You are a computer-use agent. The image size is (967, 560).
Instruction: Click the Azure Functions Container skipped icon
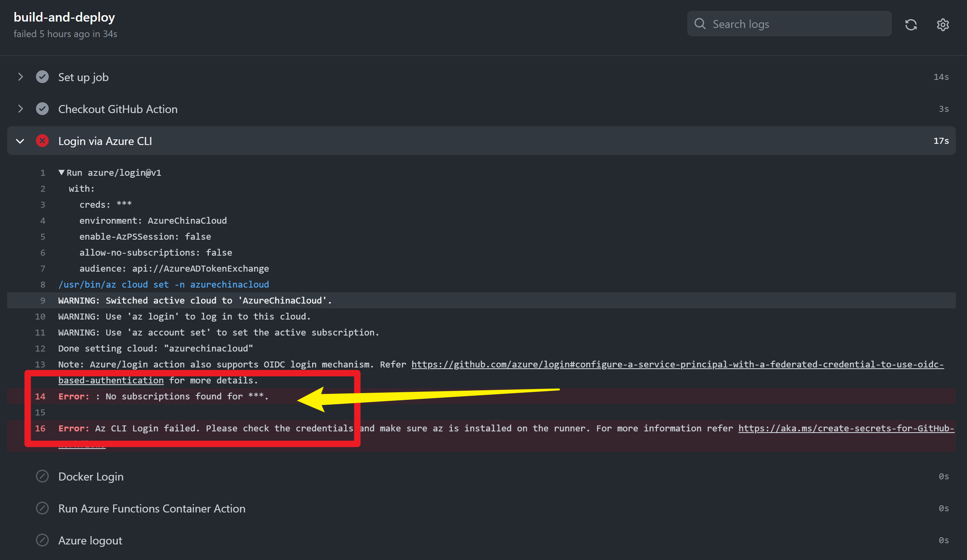(42, 508)
